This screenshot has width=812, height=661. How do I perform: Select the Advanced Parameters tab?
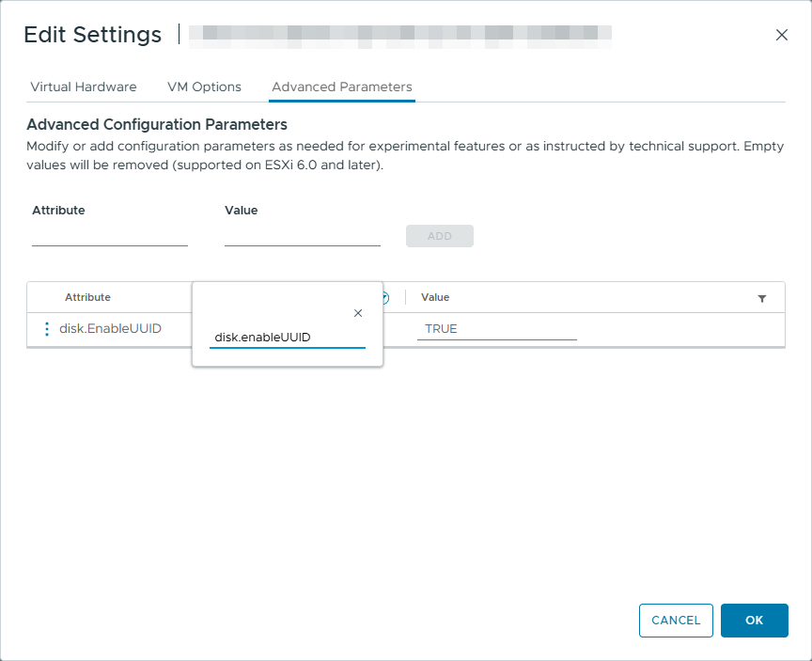click(341, 87)
